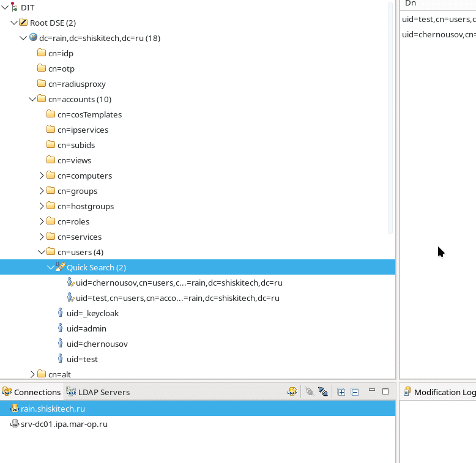The height and width of the screenshot is (463, 476).
Task: Select Quick Search result uid=test,cn=users
Action: pyautogui.click(x=177, y=298)
